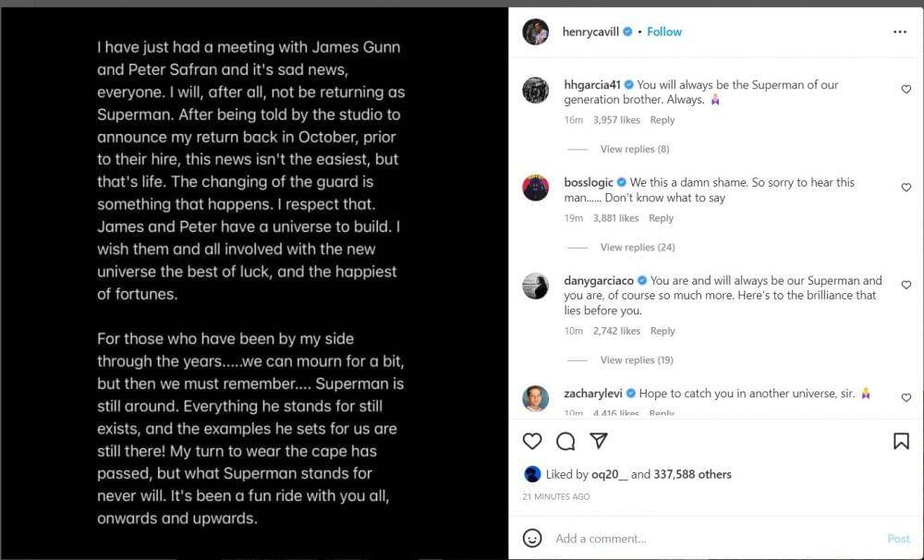Screen dimensions: 924x560
Task: Reply to hhgarcia41's comment
Action: point(663,120)
